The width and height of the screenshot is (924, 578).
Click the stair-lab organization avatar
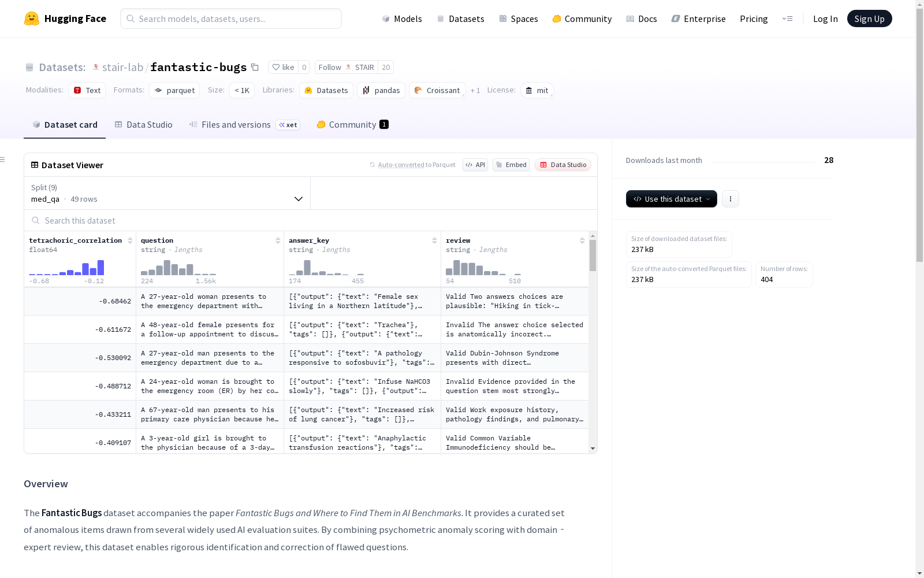pyautogui.click(x=96, y=67)
